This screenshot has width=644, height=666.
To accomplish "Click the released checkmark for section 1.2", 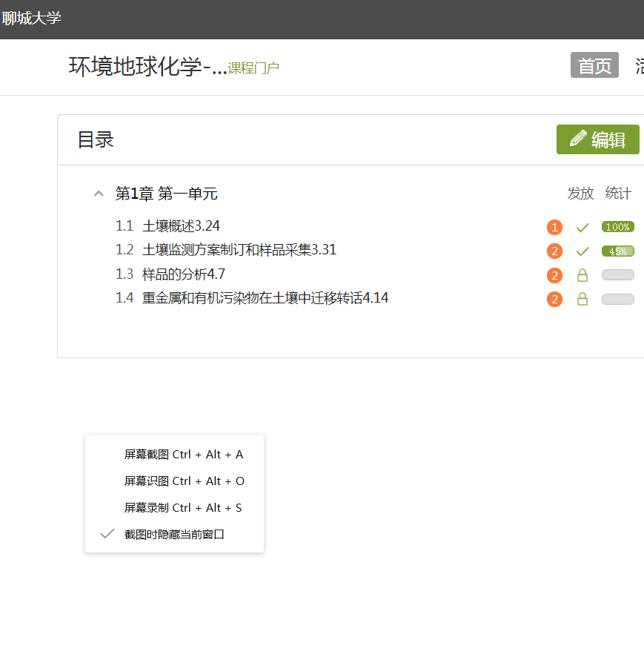I will click(582, 251).
